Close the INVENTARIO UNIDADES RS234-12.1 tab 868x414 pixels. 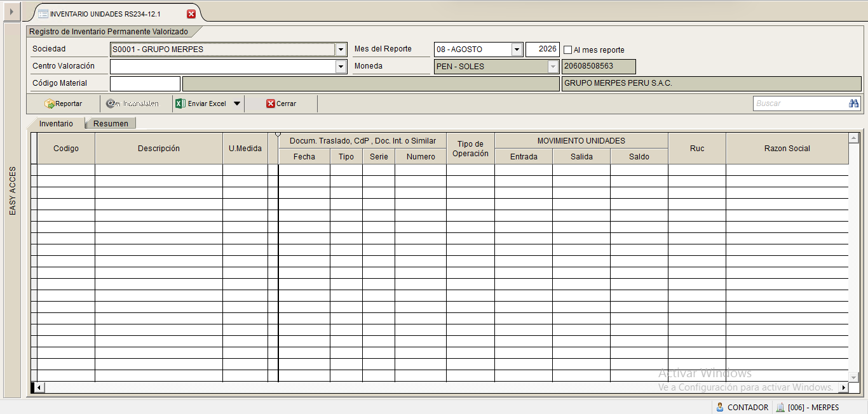(x=191, y=14)
